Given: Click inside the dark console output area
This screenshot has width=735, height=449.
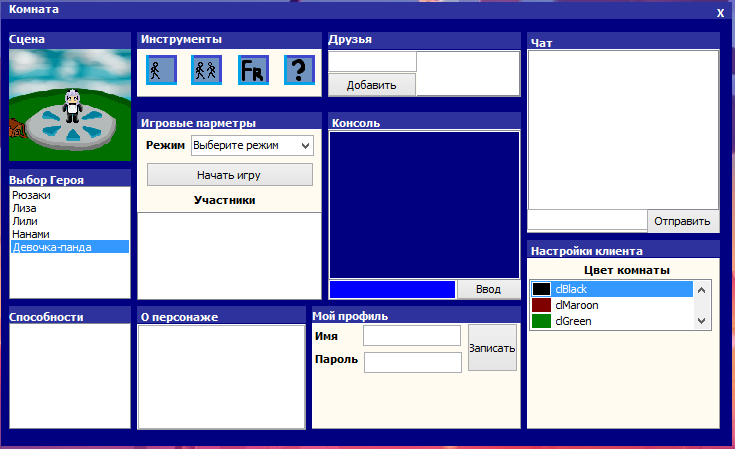Looking at the screenshot, I should (424, 205).
